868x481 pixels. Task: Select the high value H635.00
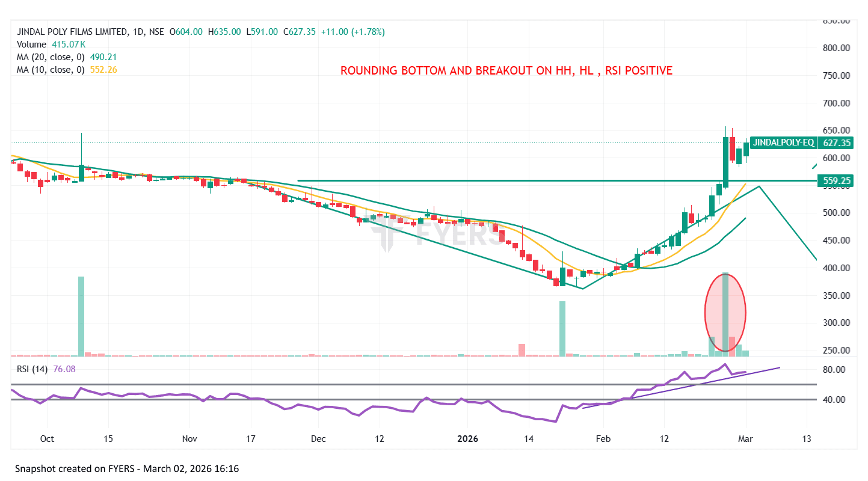[224, 32]
